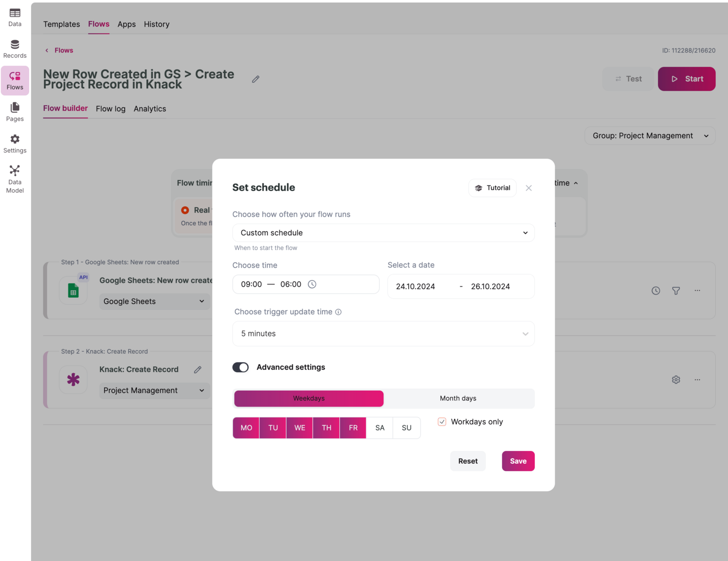Click the clock icon in time field
The image size is (728, 561).
tap(312, 284)
